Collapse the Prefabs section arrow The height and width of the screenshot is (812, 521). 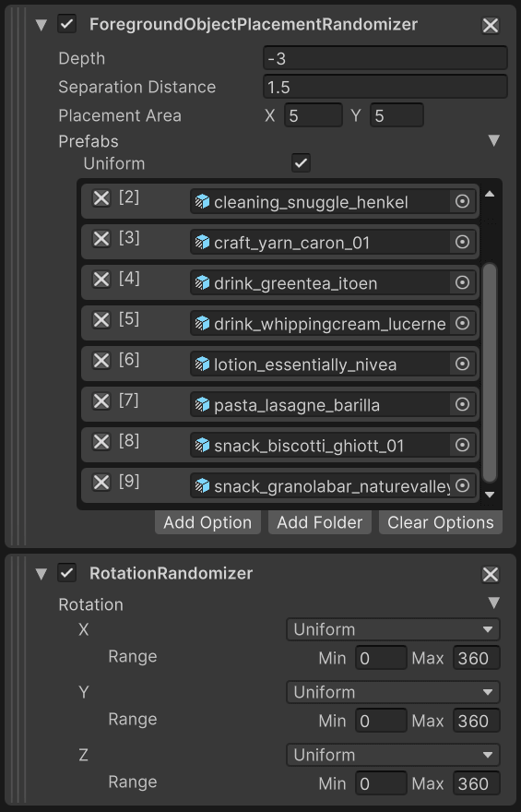coord(494,140)
